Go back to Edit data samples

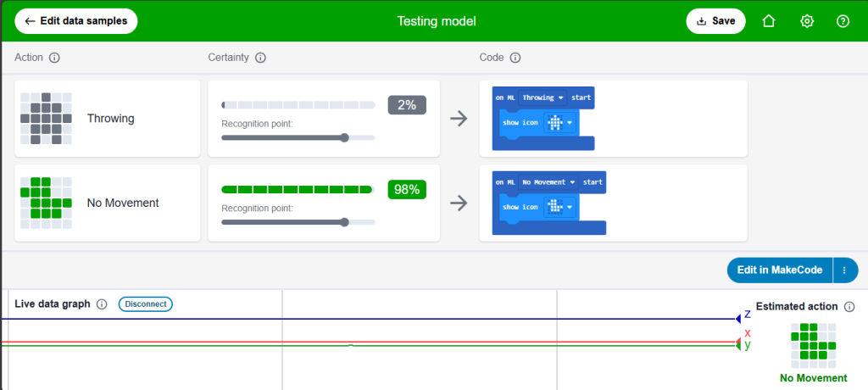(75, 21)
